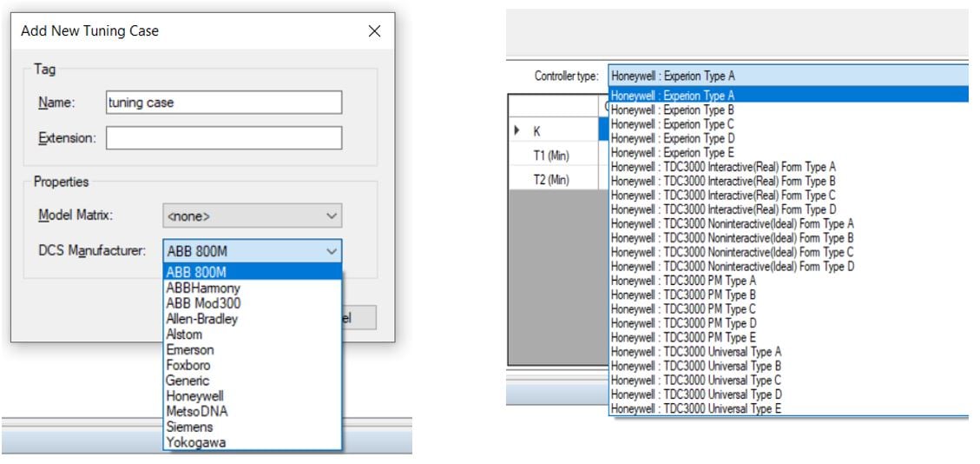Image resolution: width=980 pixels, height=464 pixels.
Task: Select Allen-Bradley manufacturer option
Action: point(201,319)
